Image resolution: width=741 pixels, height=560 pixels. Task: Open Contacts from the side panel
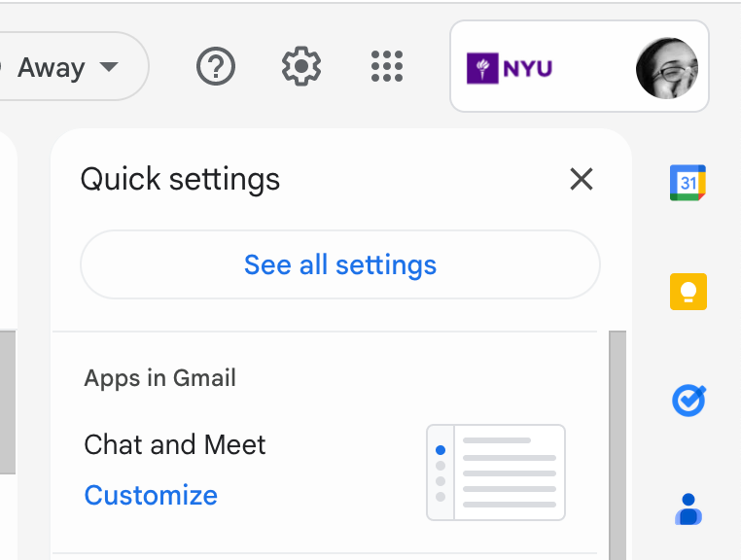[x=688, y=508]
